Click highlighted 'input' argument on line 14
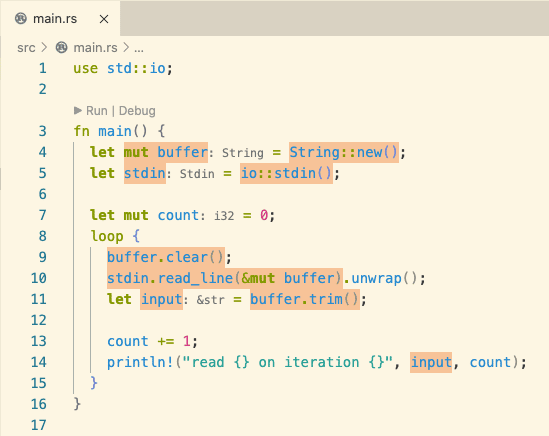This screenshot has height=436, width=549. click(431, 362)
